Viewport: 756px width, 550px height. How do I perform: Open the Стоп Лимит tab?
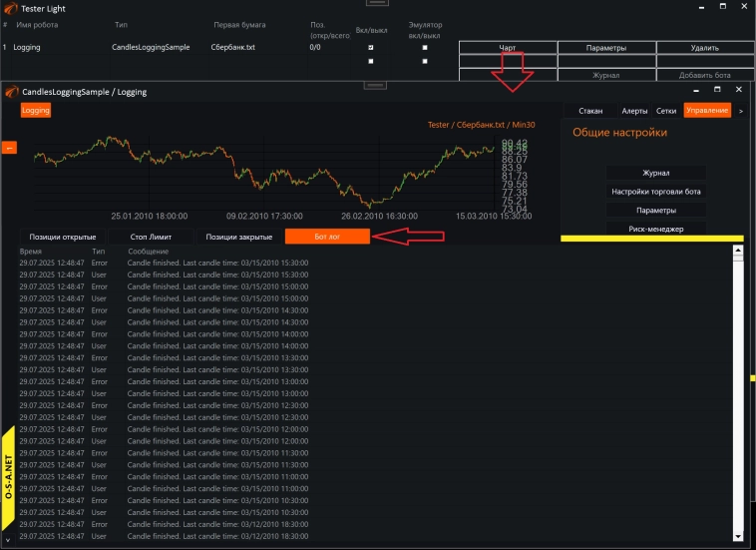pos(151,237)
